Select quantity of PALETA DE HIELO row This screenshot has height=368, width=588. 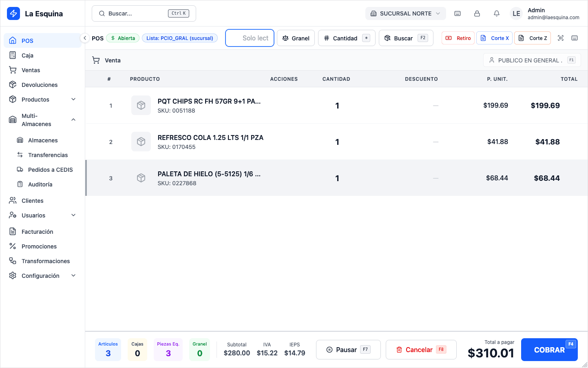(x=337, y=178)
